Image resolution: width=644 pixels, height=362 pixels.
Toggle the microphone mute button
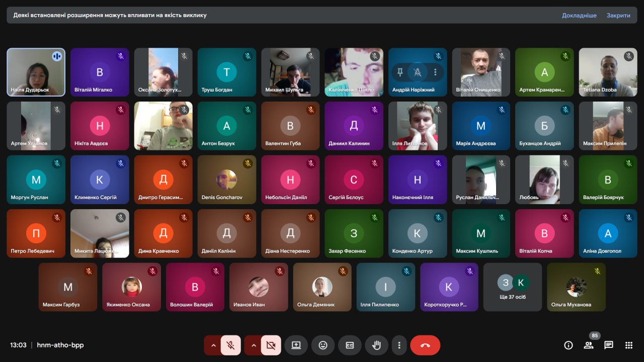tap(230, 345)
